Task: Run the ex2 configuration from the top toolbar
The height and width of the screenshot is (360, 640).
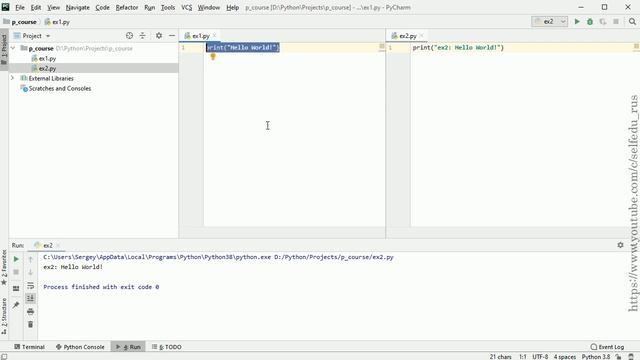Action: (577, 22)
